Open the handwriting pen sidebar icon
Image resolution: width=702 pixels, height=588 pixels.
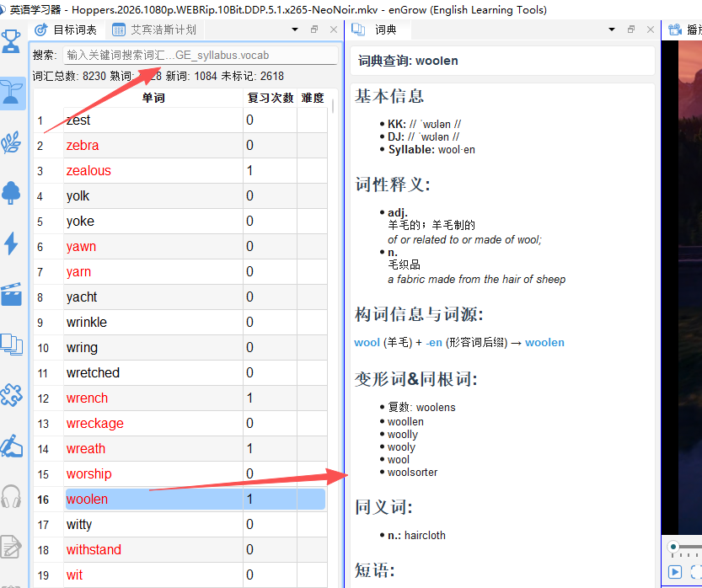tap(11, 446)
